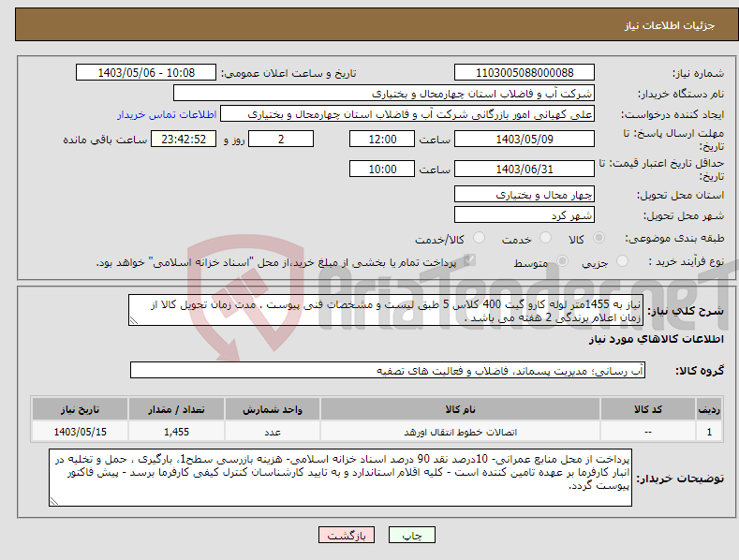Grab the buyer notes textarea resize handle
Viewport: 739px width, 560px height.
(54, 501)
